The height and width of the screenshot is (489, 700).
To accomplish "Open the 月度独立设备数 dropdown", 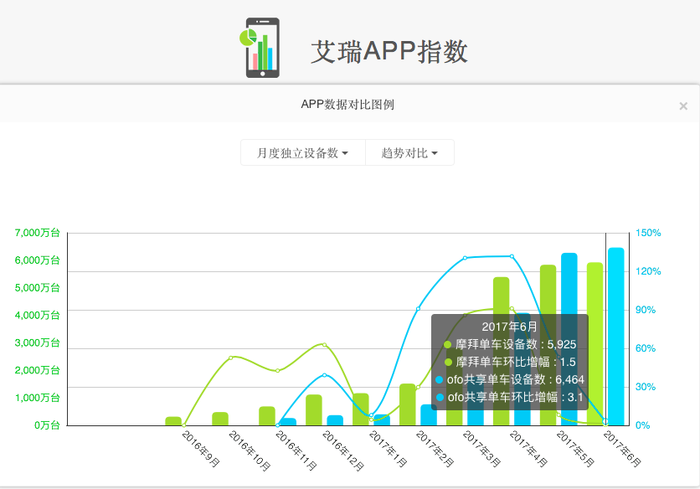I will coord(302,153).
